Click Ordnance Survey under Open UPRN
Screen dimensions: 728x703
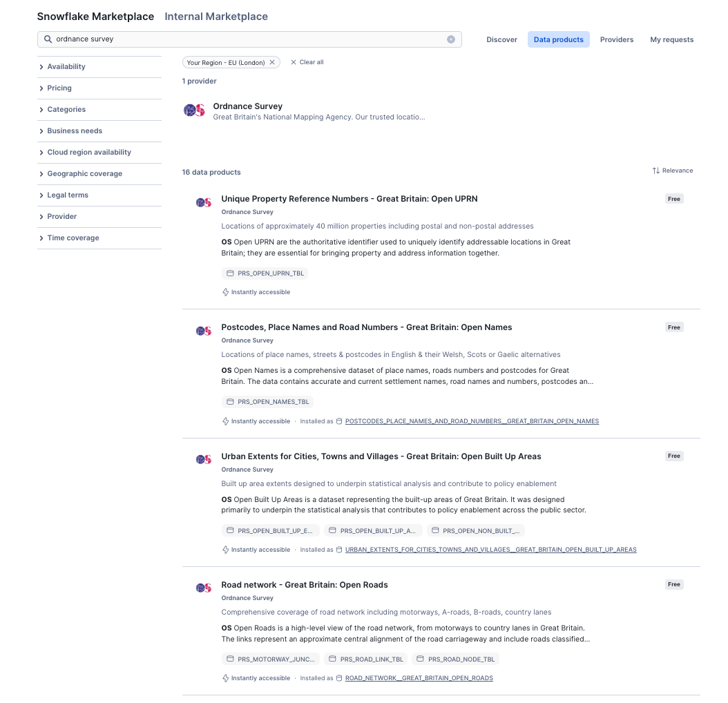[247, 212]
